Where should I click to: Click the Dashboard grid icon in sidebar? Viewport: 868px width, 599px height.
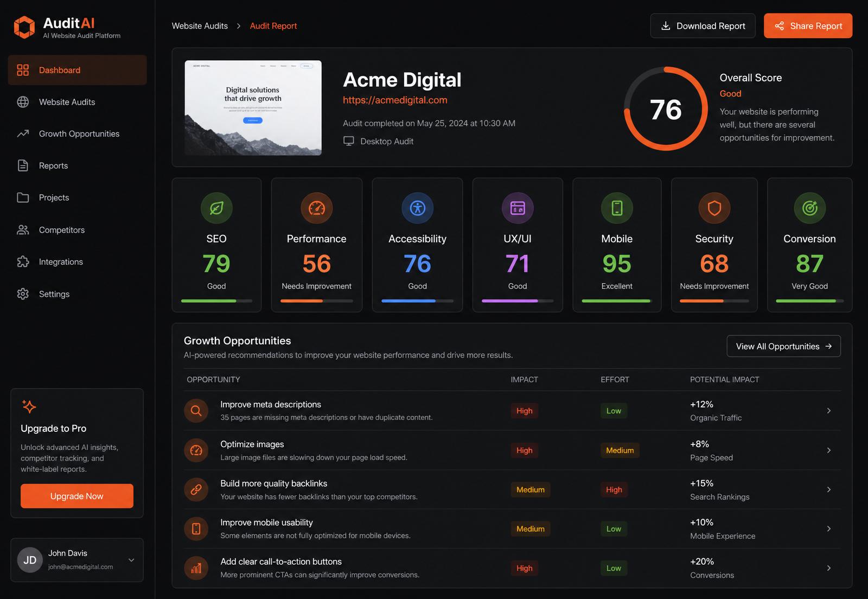pyautogui.click(x=23, y=70)
